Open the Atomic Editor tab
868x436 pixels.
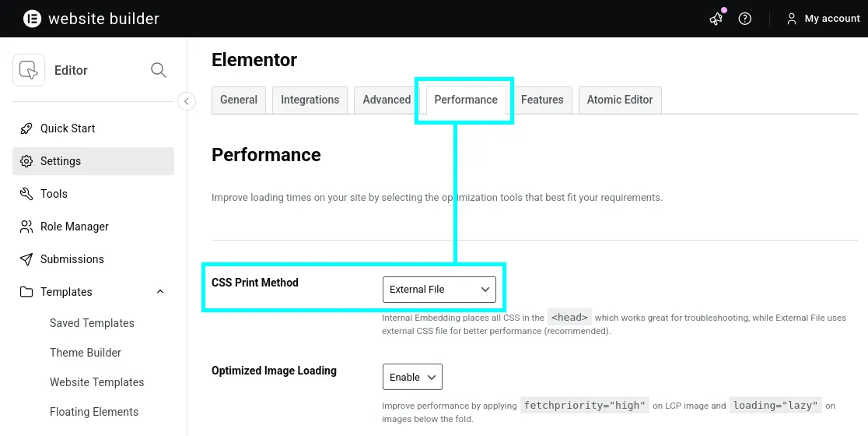620,100
